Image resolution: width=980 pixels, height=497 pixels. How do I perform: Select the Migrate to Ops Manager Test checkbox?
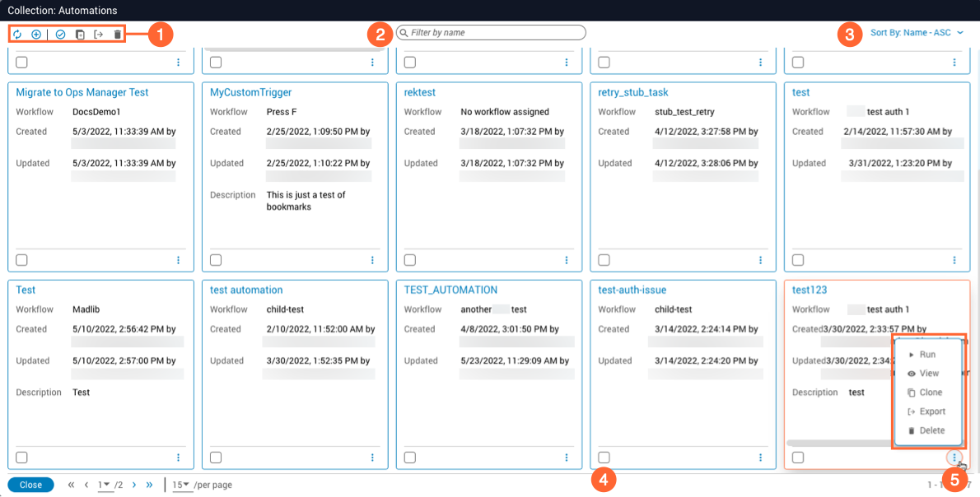[21, 260]
